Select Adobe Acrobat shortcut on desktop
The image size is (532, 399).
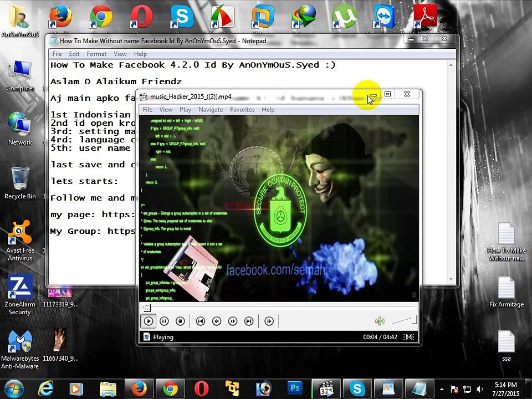[x=425, y=17]
